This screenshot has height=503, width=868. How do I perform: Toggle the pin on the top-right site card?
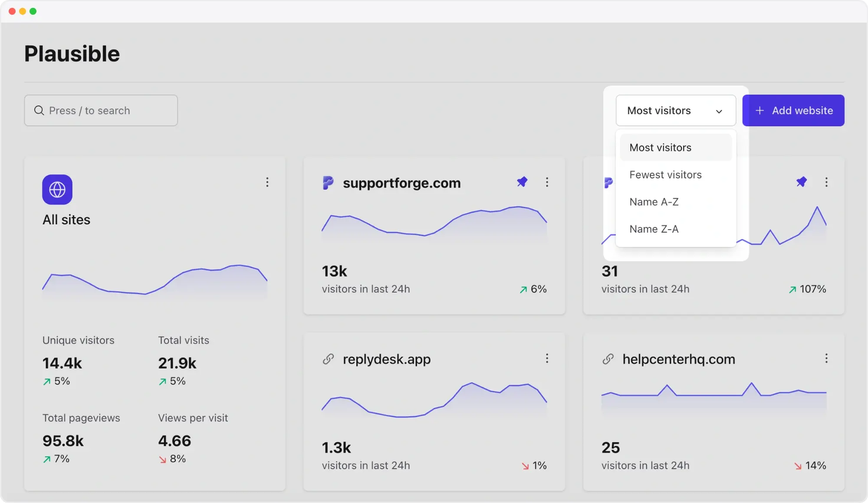click(802, 182)
